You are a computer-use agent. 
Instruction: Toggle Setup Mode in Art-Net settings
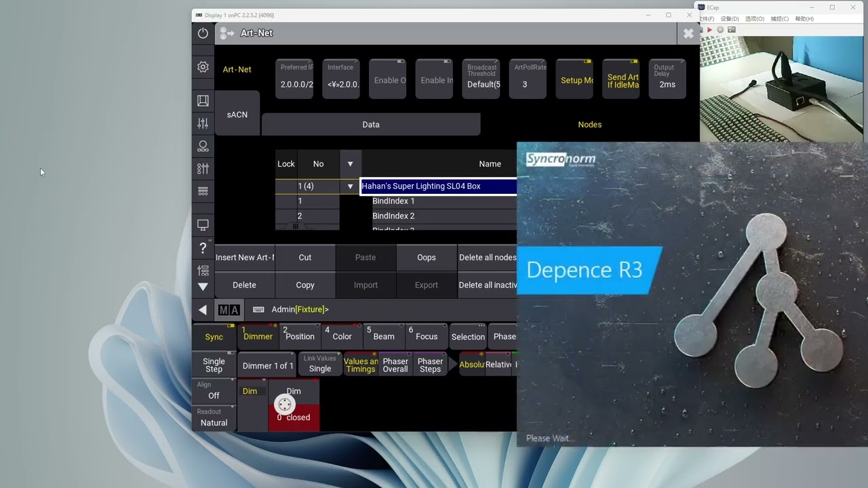(574, 79)
